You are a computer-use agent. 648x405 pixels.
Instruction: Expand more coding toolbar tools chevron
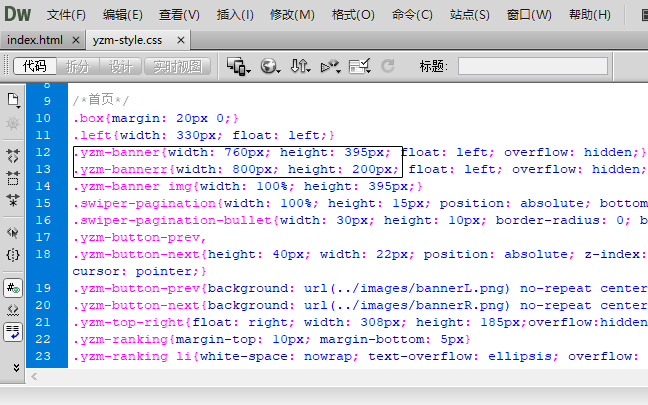coord(14,367)
